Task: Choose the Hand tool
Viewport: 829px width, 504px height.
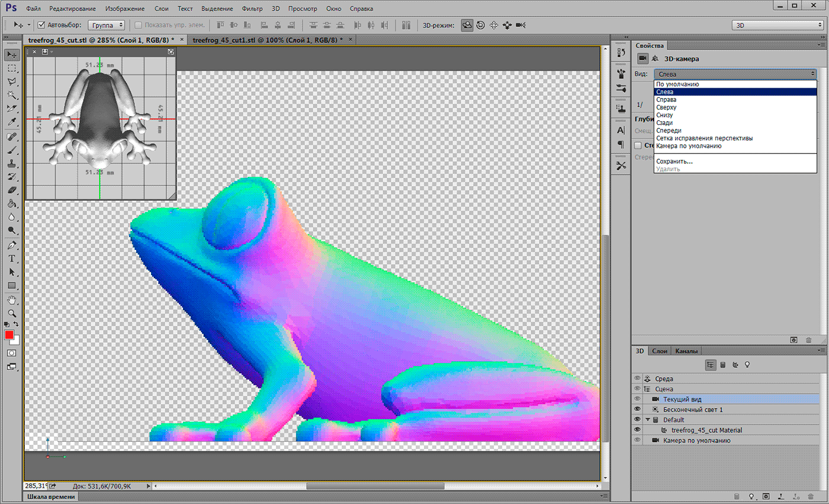Action: tap(12, 299)
